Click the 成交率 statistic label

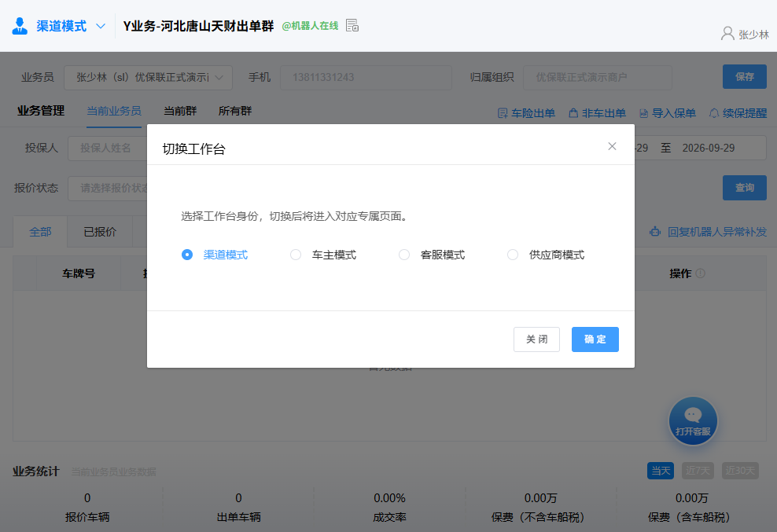[x=389, y=517]
